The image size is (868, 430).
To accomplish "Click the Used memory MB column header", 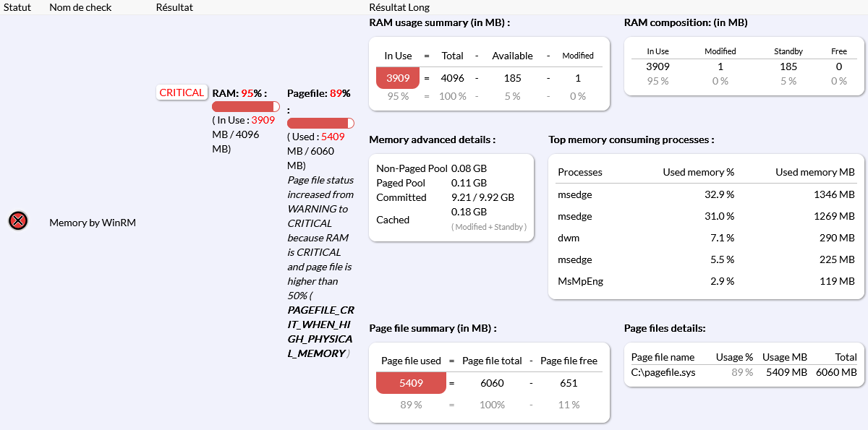I will point(814,172).
